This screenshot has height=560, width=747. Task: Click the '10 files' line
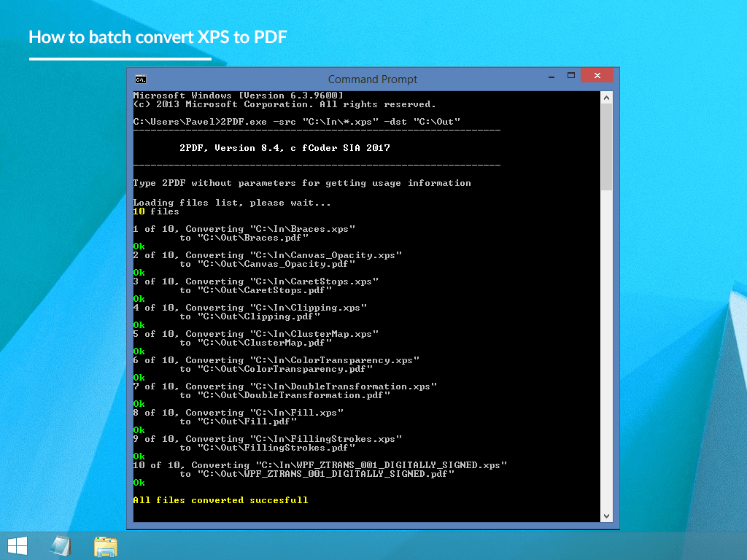pyautogui.click(x=156, y=211)
